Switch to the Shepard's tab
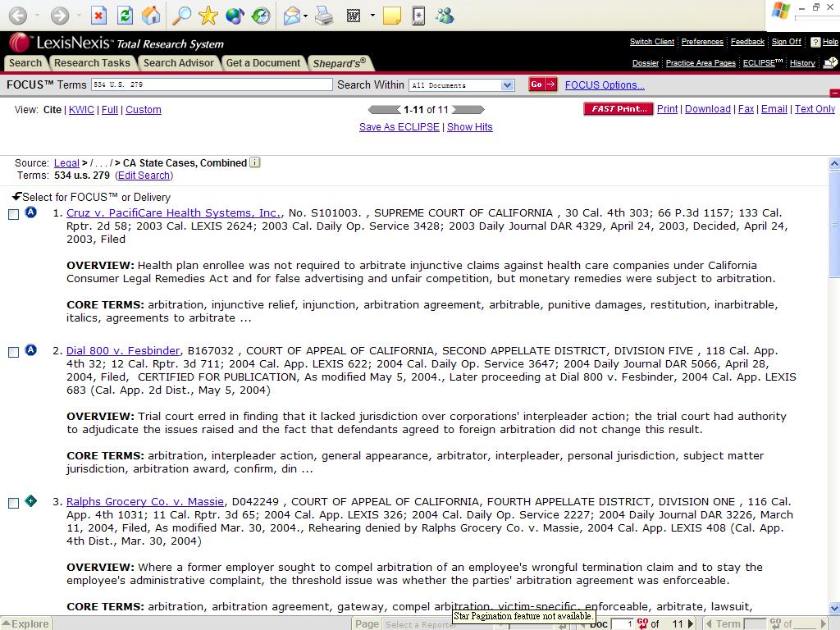 click(340, 63)
